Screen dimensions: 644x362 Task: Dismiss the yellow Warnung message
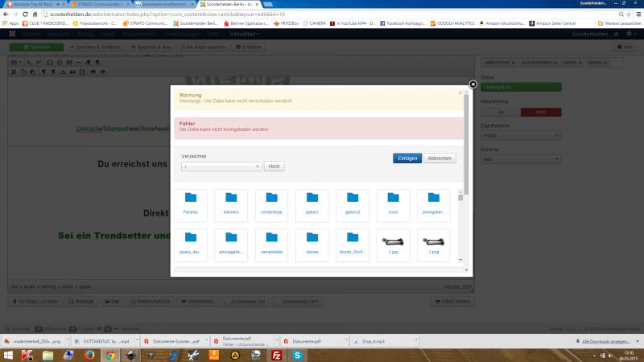(460, 93)
